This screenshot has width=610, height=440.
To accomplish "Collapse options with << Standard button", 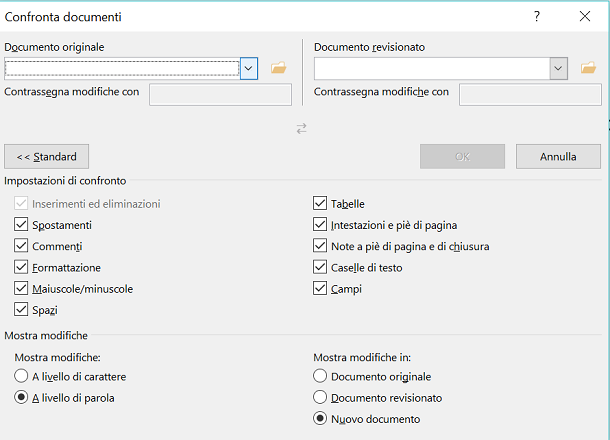I will 47,156.
